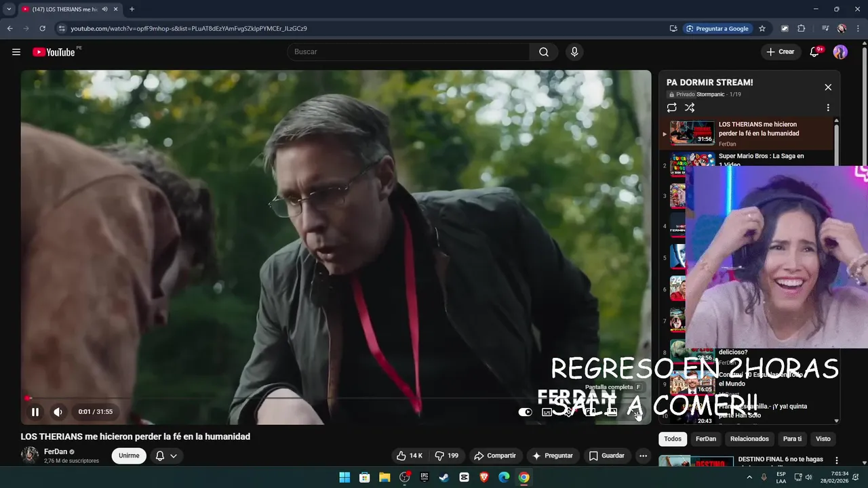Image resolution: width=868 pixels, height=488 pixels.
Task: Open subscription notification bell dropdown
Action: (x=166, y=456)
